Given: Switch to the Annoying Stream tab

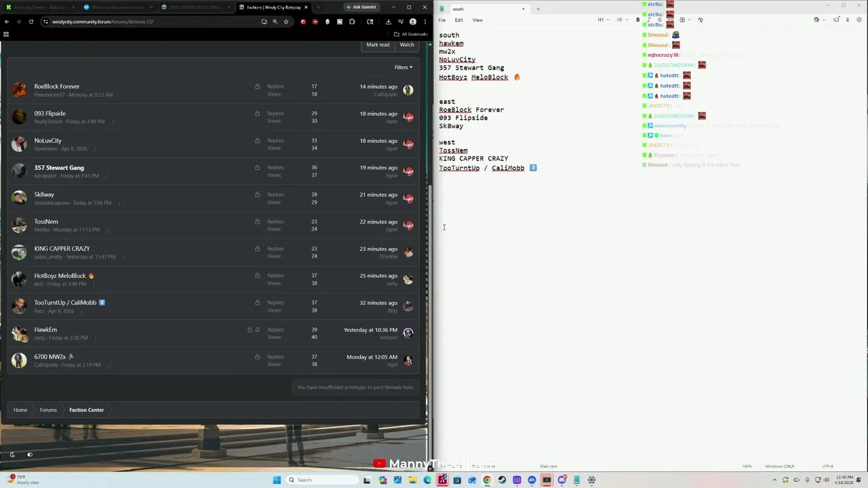Looking at the screenshot, I should coord(39,7).
